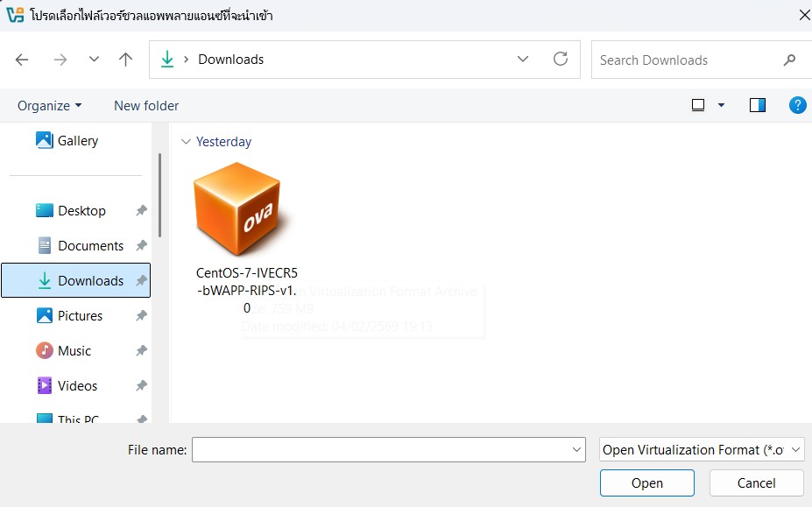Viewport: 812px width, 507px height.
Task: Toggle the preview pane icon
Action: click(758, 105)
